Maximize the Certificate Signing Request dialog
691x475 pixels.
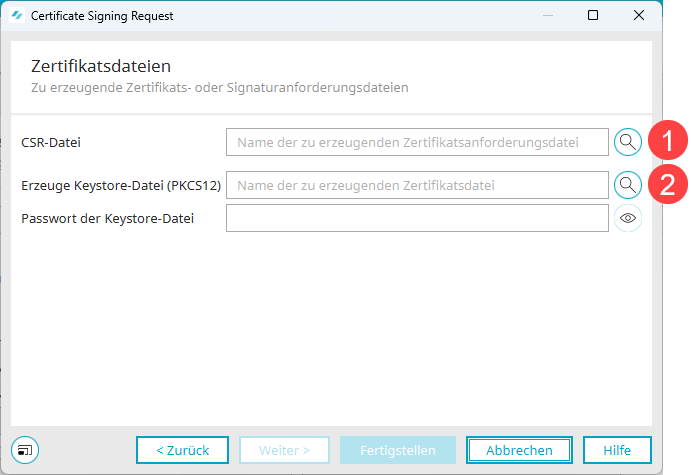coord(593,16)
